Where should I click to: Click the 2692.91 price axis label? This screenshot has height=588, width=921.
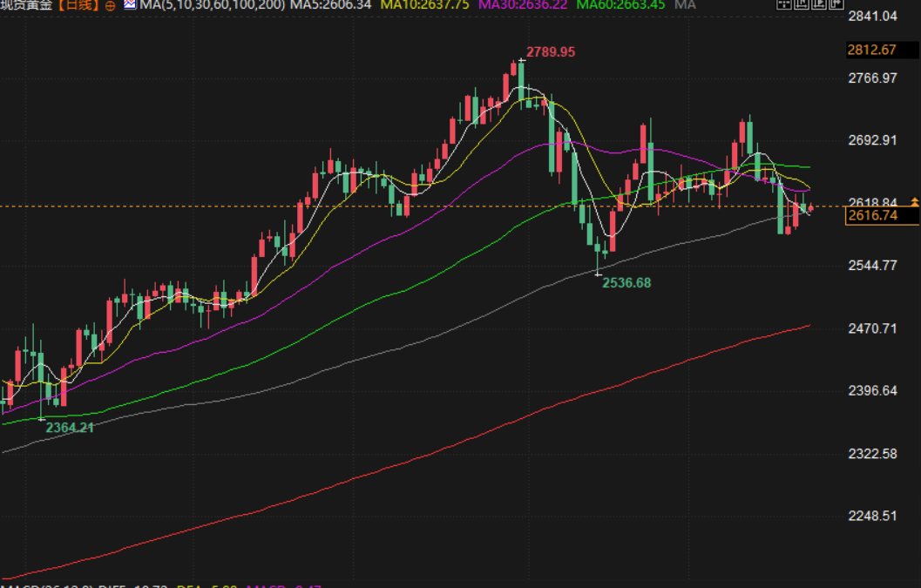click(873, 140)
